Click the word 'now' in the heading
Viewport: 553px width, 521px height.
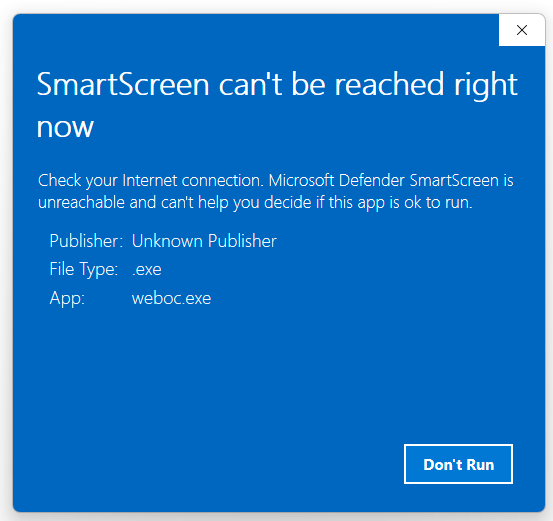65,127
